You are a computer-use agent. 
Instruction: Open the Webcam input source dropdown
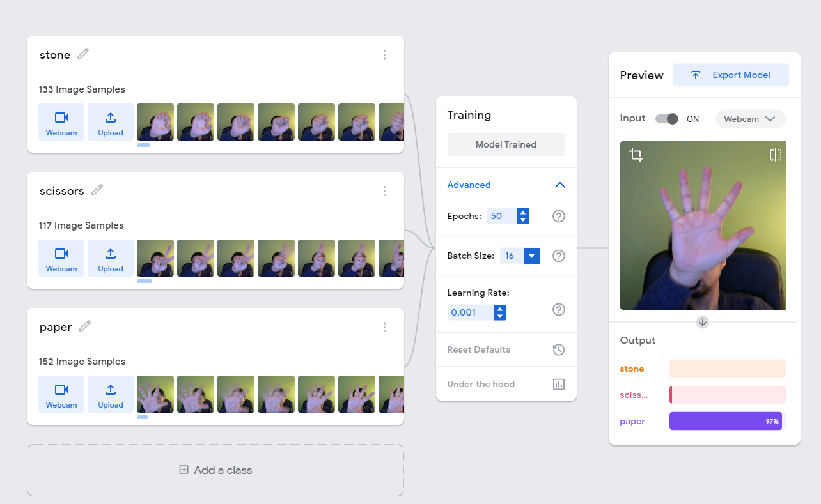tap(749, 119)
